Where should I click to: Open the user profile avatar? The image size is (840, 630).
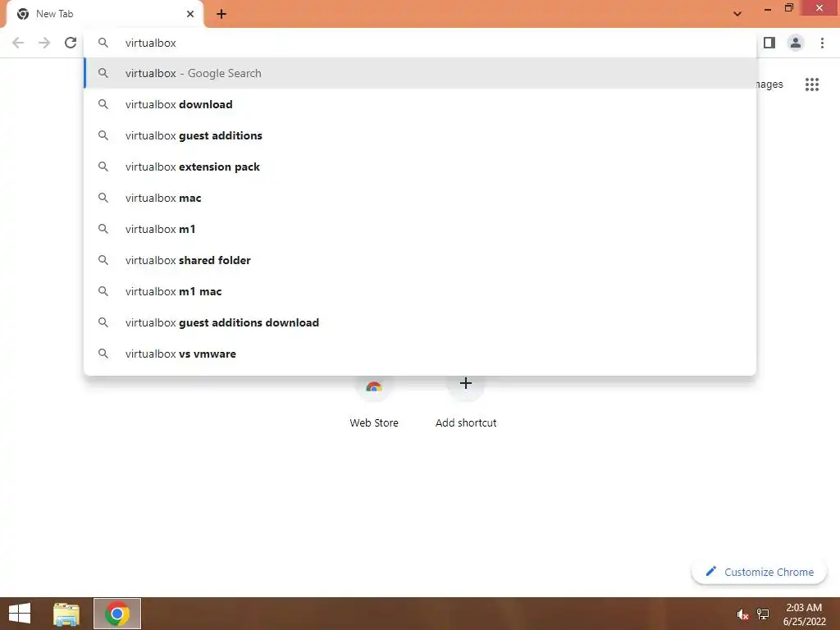(x=796, y=43)
